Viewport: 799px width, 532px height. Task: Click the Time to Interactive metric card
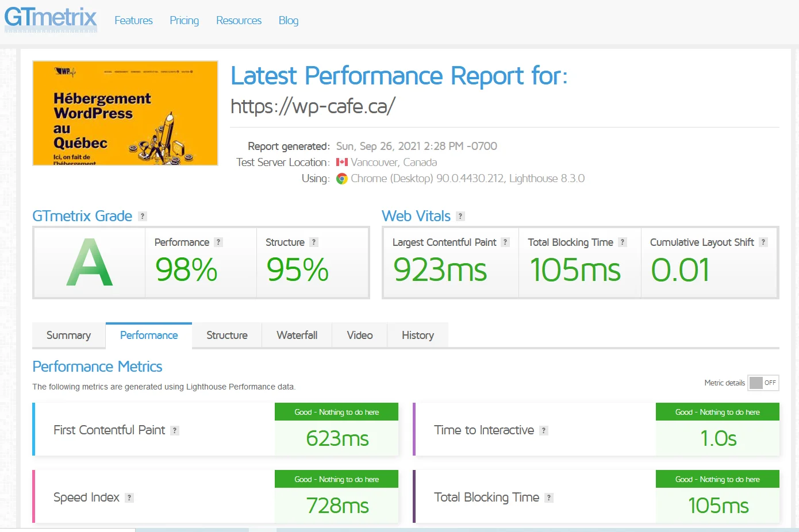pyautogui.click(x=596, y=430)
